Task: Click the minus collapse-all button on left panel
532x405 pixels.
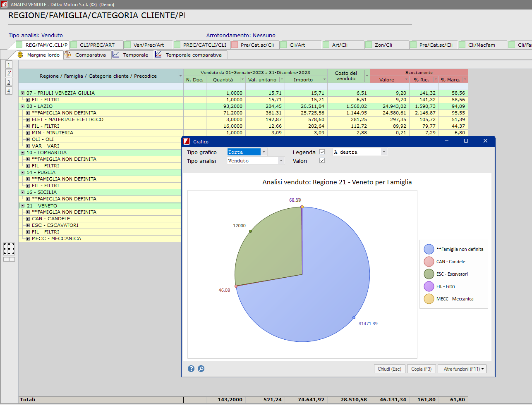Action: coord(12,259)
